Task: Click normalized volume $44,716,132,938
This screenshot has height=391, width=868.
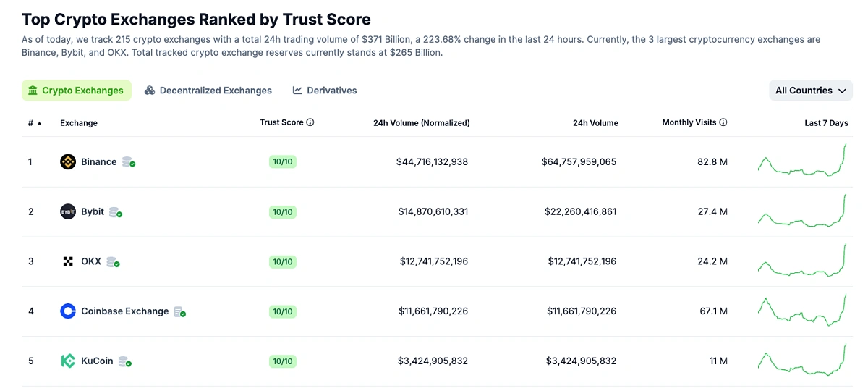Action: pos(432,161)
